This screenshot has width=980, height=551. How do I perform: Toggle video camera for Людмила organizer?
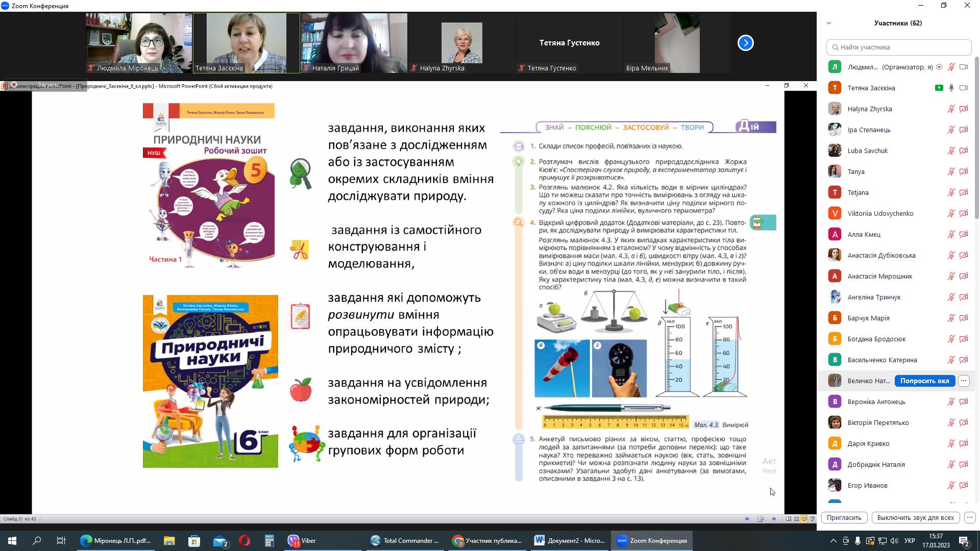[964, 67]
